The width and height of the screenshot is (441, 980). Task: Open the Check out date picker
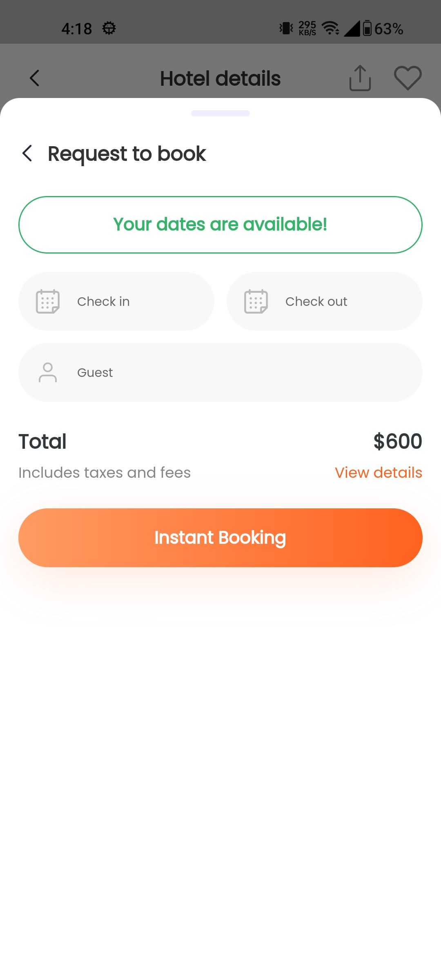pos(325,301)
